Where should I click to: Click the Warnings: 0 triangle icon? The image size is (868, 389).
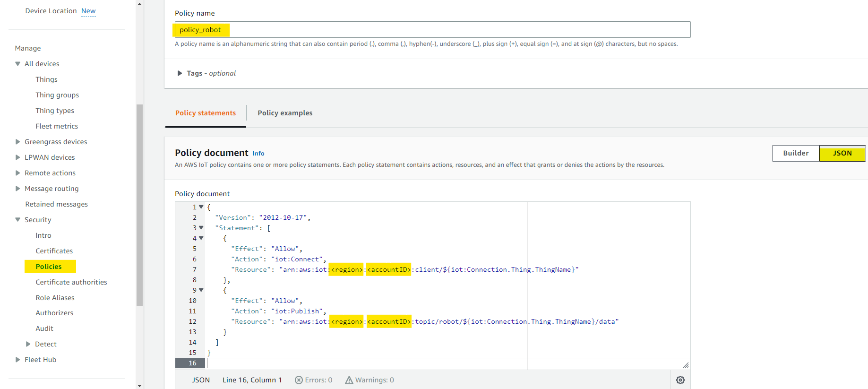(349, 380)
